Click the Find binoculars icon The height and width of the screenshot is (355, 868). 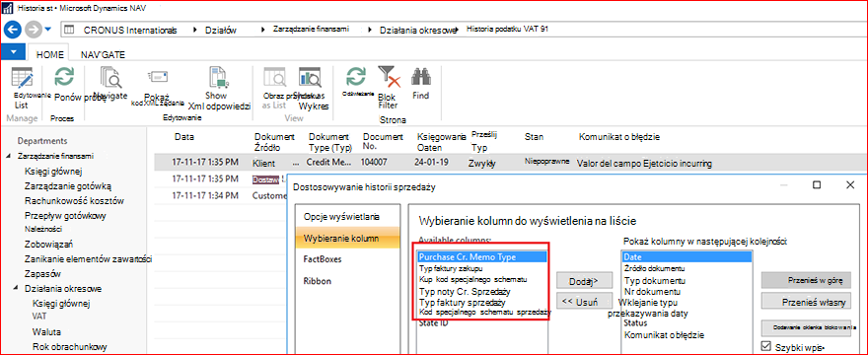click(x=421, y=77)
